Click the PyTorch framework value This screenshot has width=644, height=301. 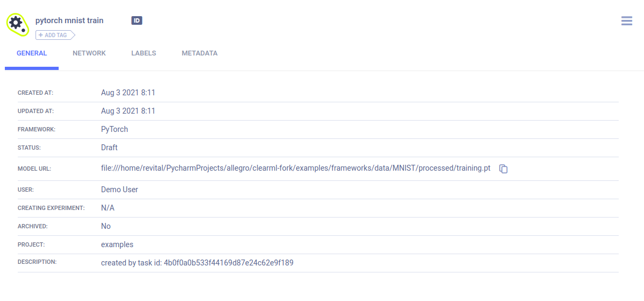(x=115, y=129)
